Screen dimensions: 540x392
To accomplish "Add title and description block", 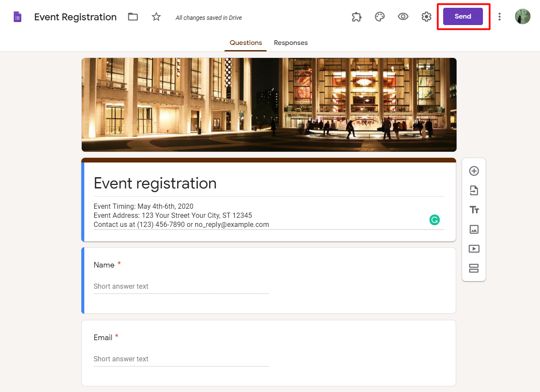I will [474, 210].
